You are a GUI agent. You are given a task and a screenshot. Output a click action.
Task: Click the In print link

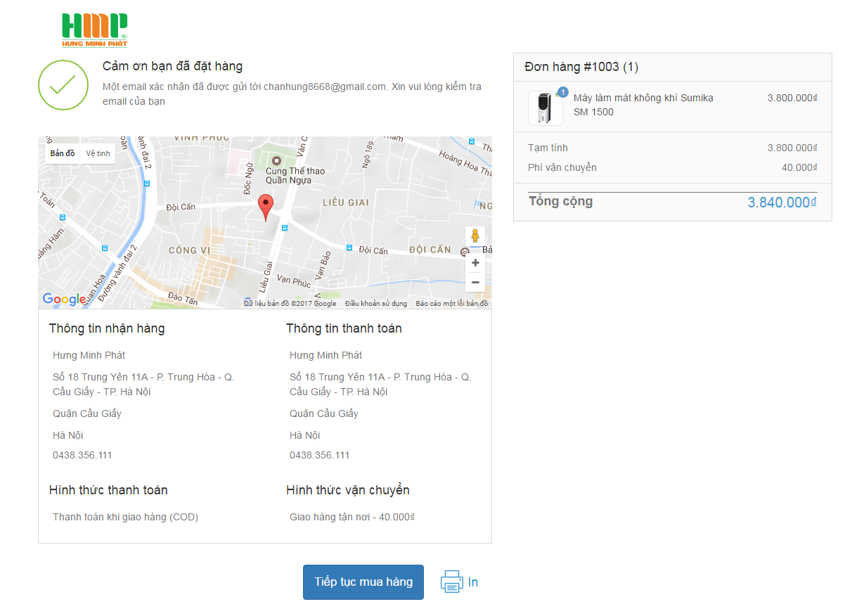(473, 582)
